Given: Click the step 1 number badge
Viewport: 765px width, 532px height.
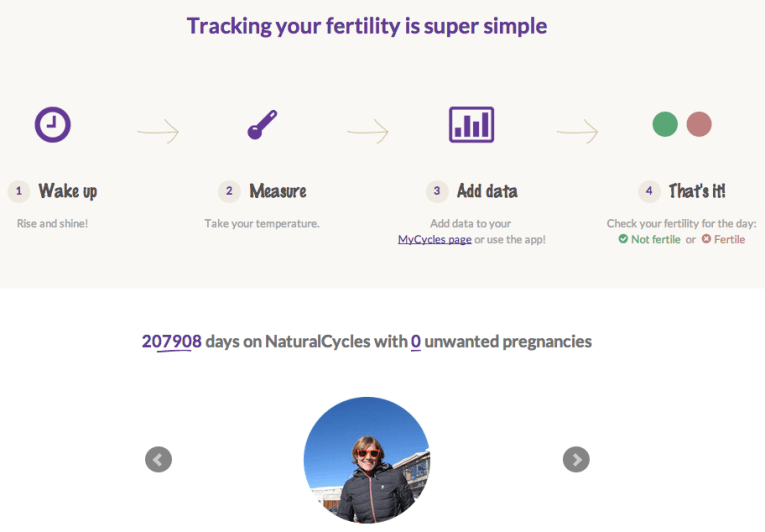Looking at the screenshot, I should pyautogui.click(x=19, y=191).
